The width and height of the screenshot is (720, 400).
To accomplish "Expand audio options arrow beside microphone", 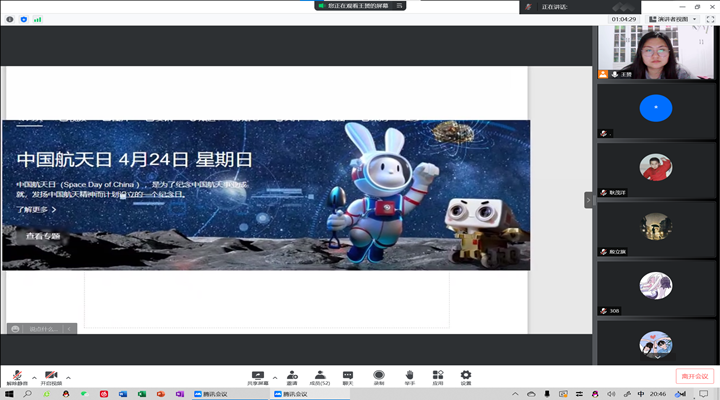I will (34, 377).
